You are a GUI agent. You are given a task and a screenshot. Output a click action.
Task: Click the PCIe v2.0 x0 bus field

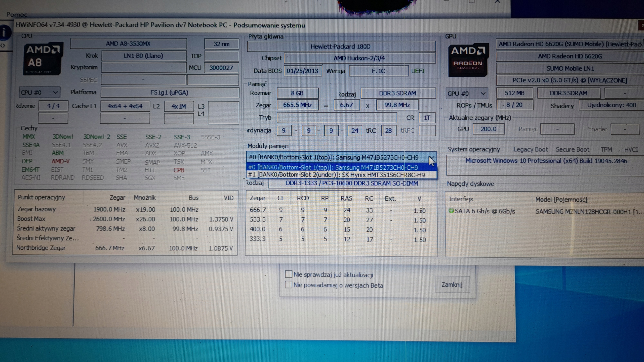coord(570,80)
